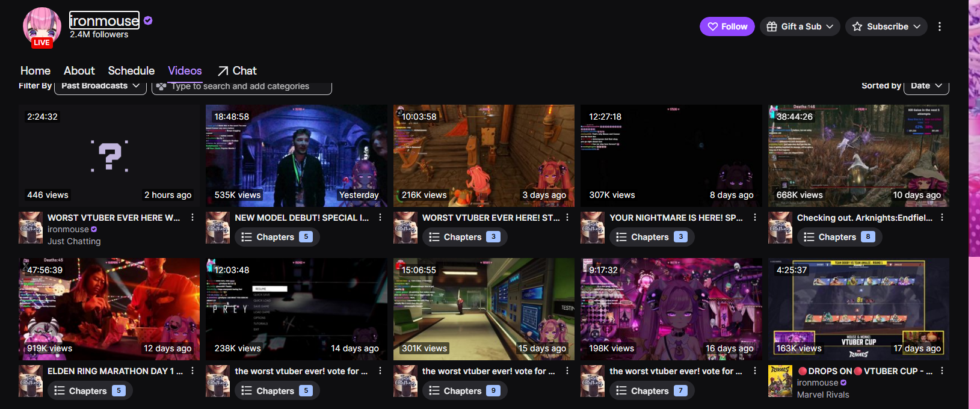Click Just Chatting icon beside YOUR NIGHTMARE IS HERE
The height and width of the screenshot is (409, 980).
coord(593,227)
